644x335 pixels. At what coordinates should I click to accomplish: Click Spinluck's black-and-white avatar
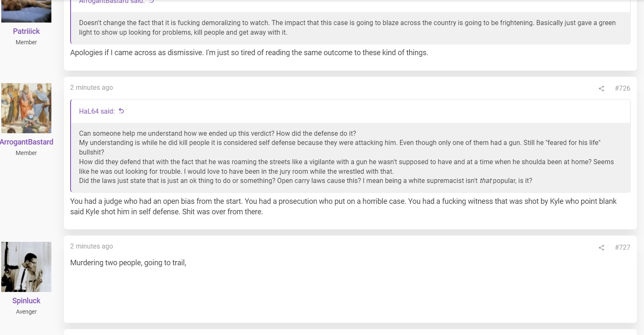[26, 267]
